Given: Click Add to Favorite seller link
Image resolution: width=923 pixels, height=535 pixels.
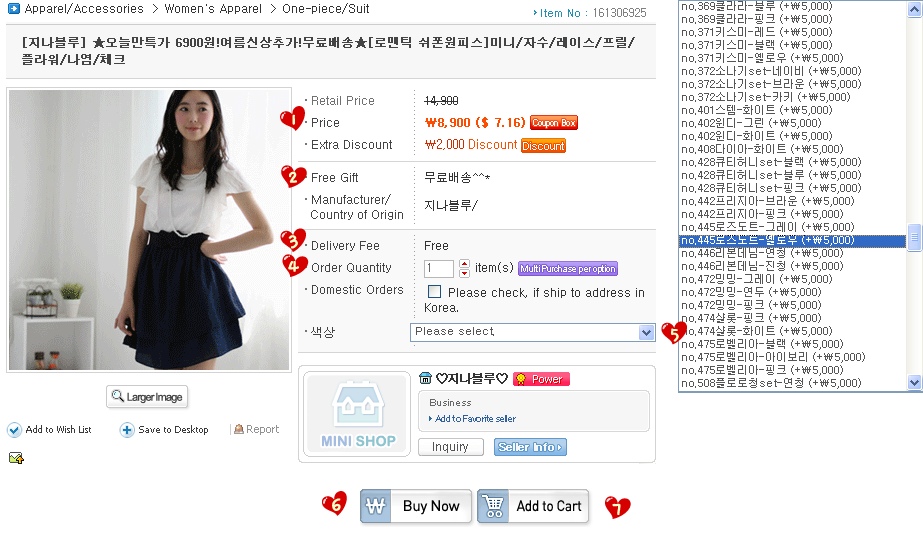Looking at the screenshot, I should [475, 418].
